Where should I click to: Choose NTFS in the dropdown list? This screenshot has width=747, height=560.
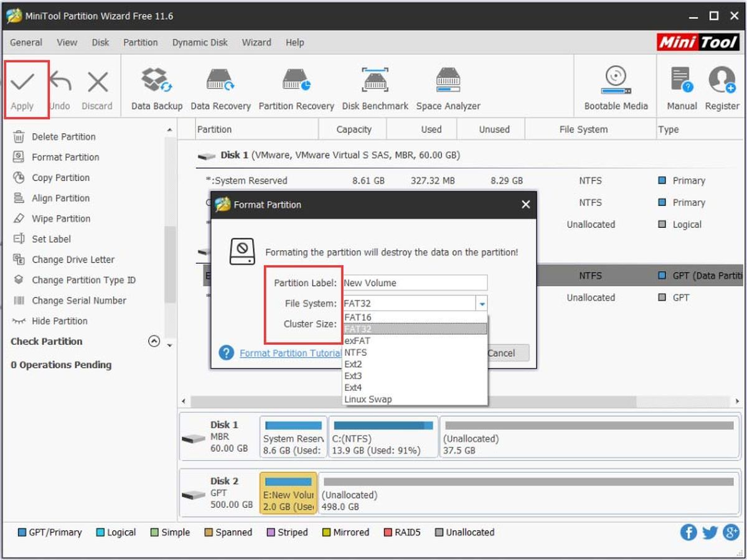355,352
